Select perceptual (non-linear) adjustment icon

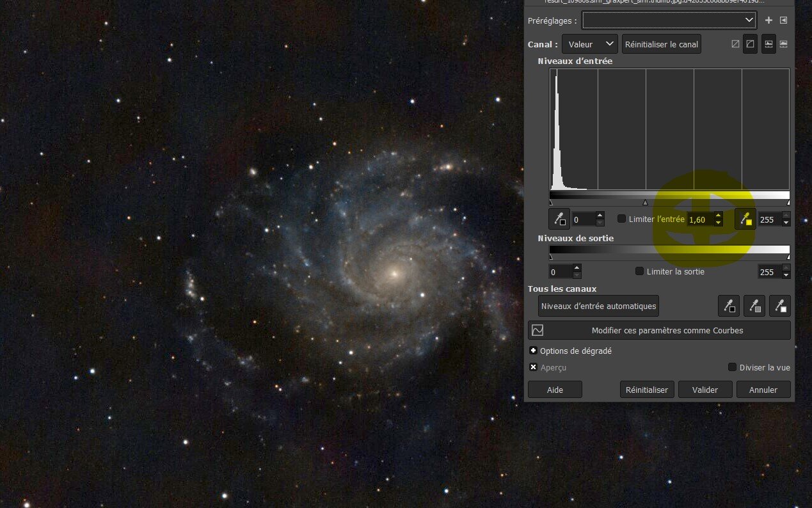point(750,44)
